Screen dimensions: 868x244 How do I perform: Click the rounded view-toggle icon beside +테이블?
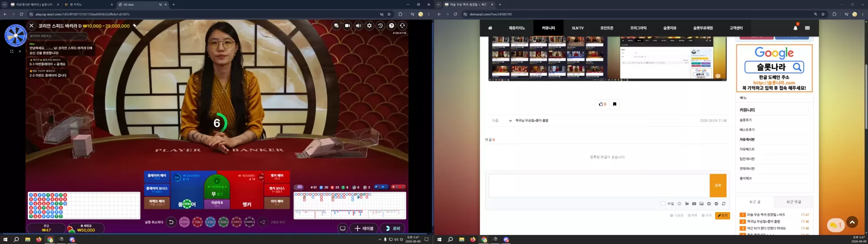[x=343, y=228]
